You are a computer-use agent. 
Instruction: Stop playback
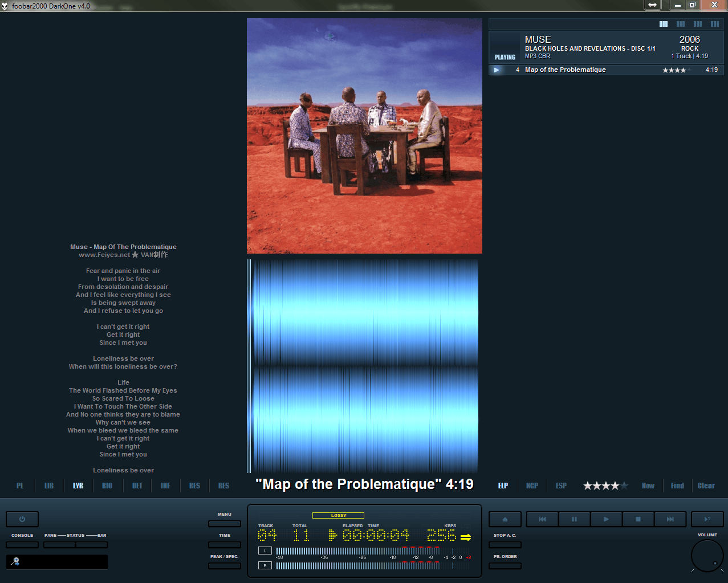638,519
